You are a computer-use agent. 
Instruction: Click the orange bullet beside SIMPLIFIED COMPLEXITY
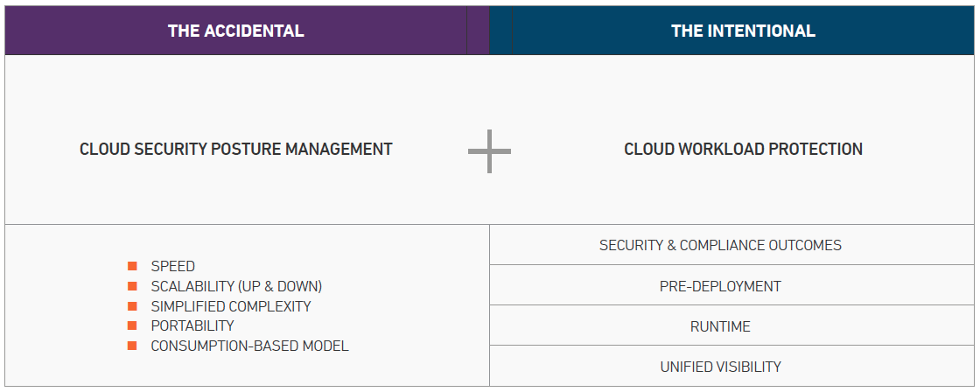tap(132, 306)
